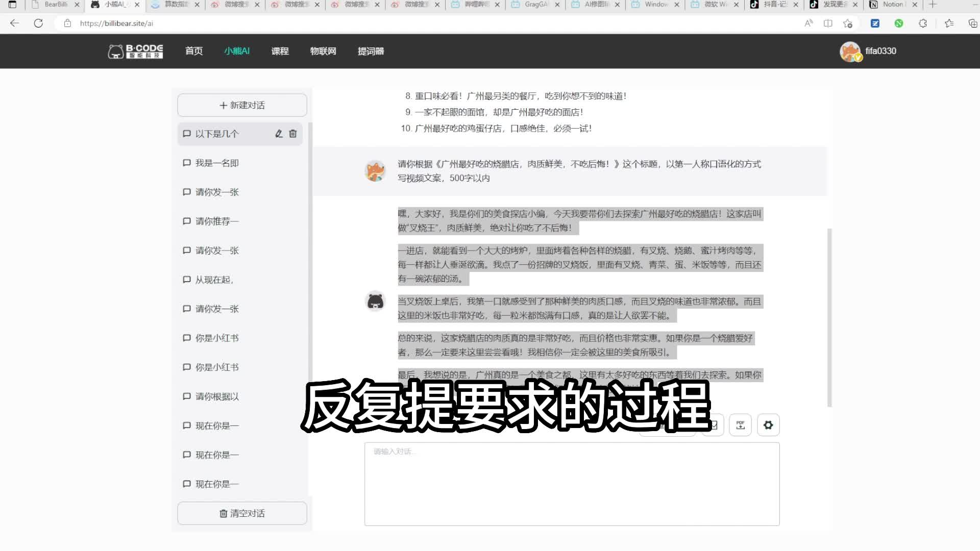Click the PDF export icon button

pos(740,425)
